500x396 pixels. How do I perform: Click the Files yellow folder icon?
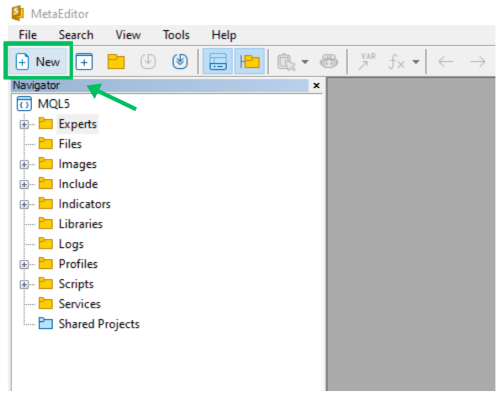click(x=45, y=143)
